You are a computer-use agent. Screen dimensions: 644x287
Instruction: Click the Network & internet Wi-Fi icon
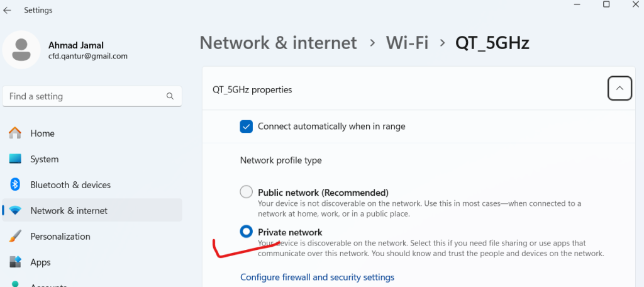[x=15, y=211]
